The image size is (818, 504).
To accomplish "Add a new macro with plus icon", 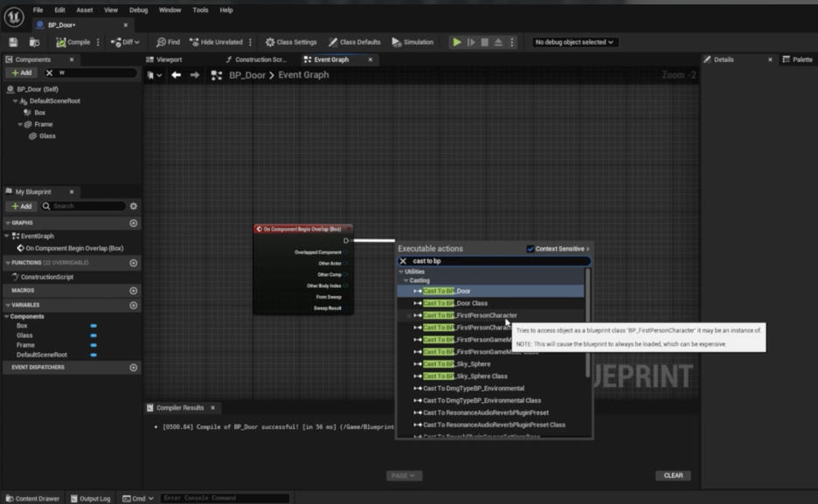I will (134, 291).
